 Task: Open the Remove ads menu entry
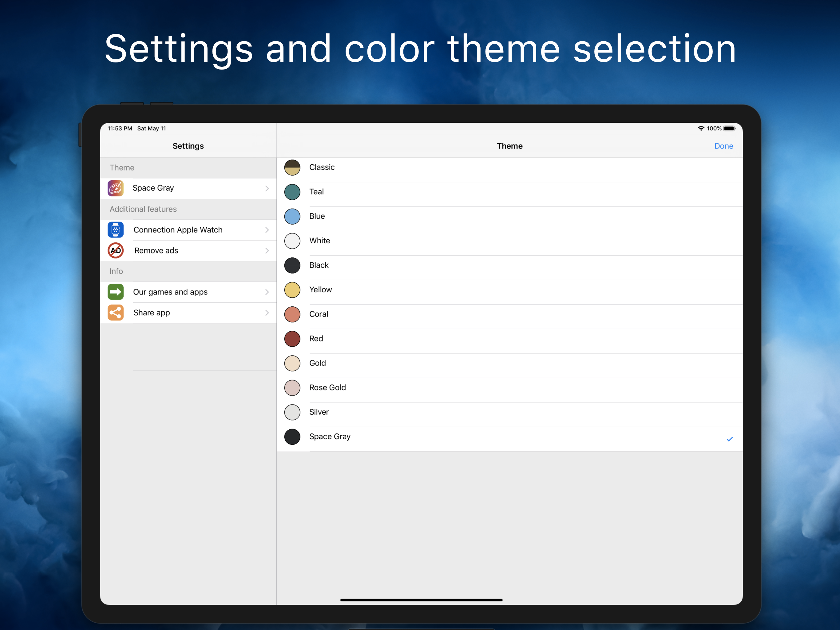pyautogui.click(x=156, y=250)
